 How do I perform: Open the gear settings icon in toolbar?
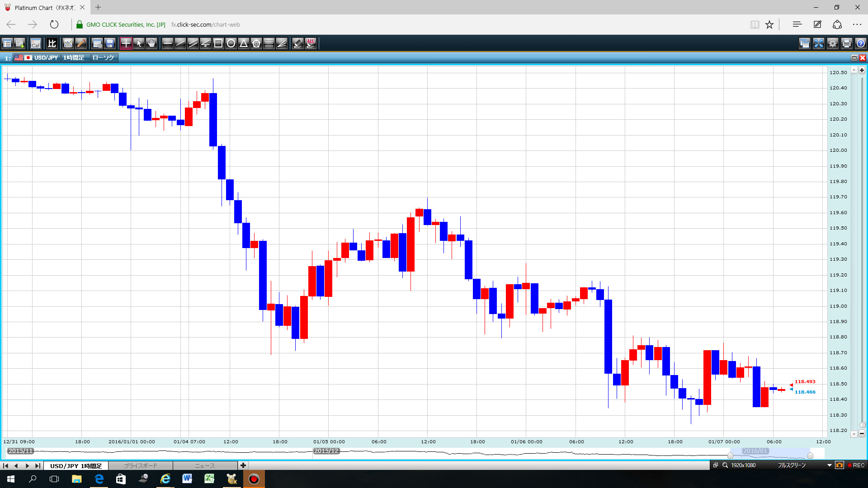pyautogui.click(x=832, y=43)
